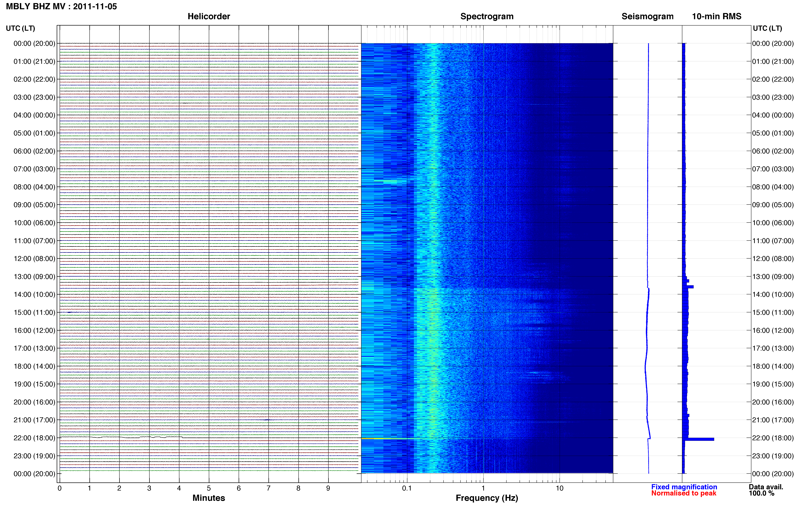The height and width of the screenshot is (508, 812).
Task: Click '15:00 (11:00)' beside the RMS panel
Action: pos(773,312)
